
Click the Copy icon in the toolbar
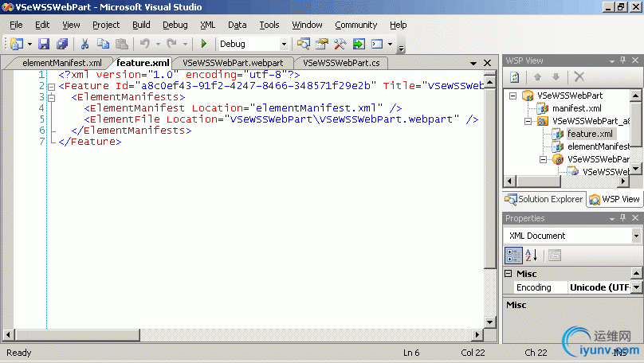click(x=103, y=44)
